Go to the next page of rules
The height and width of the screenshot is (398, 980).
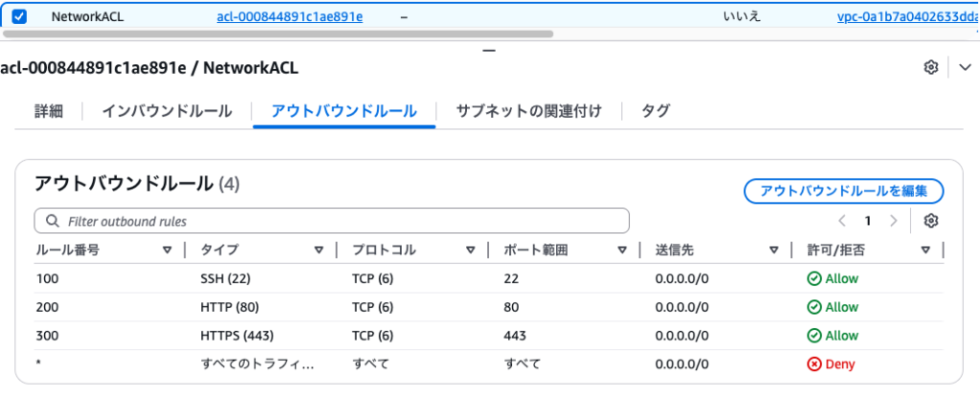click(x=894, y=221)
